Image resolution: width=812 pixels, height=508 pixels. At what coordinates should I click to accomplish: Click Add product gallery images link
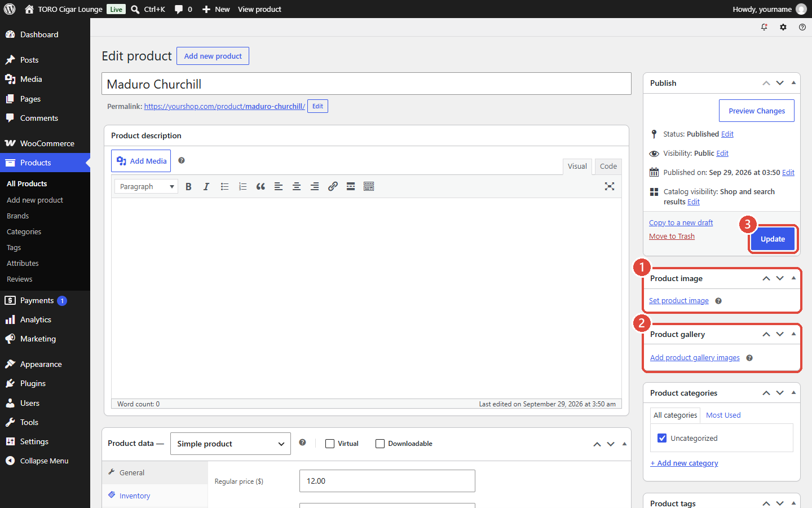point(695,358)
